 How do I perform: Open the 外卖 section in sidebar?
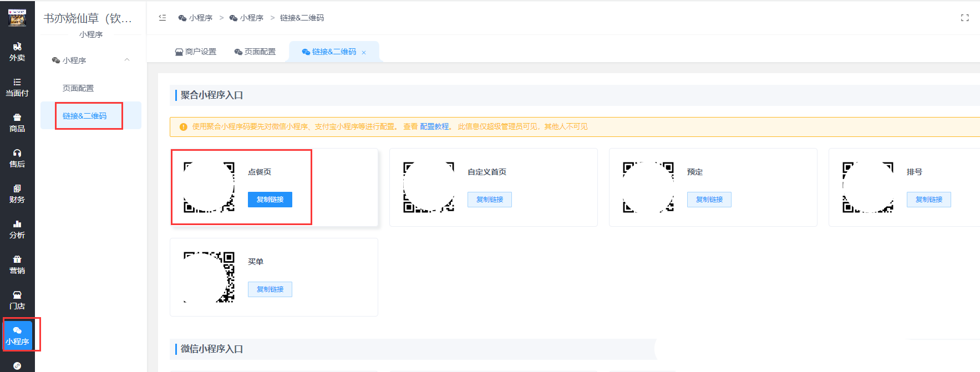click(17, 52)
